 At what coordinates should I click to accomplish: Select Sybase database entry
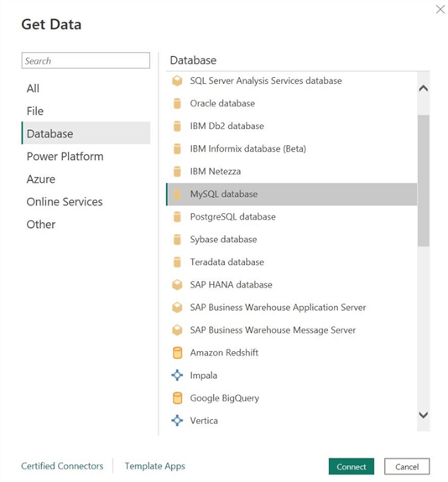point(292,240)
